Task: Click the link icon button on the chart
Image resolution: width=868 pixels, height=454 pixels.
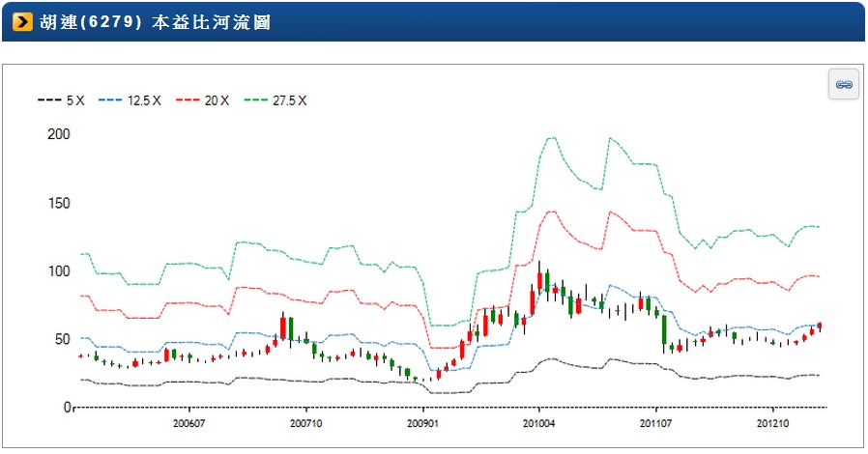Action: [844, 85]
